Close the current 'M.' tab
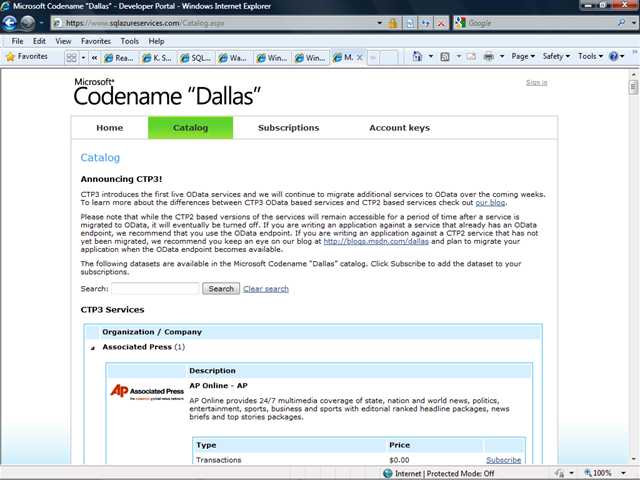The width and height of the screenshot is (640, 480). click(360, 58)
